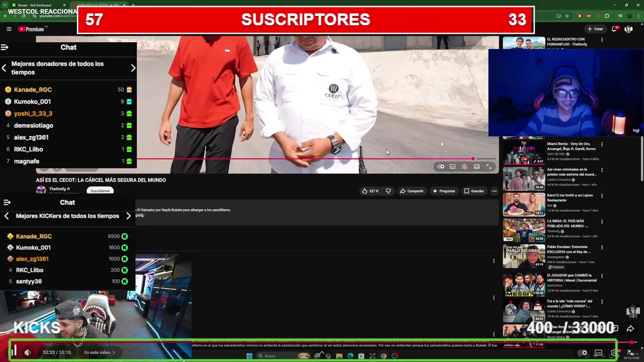Open the KICKers chat overlay menu icon

click(x=7, y=202)
